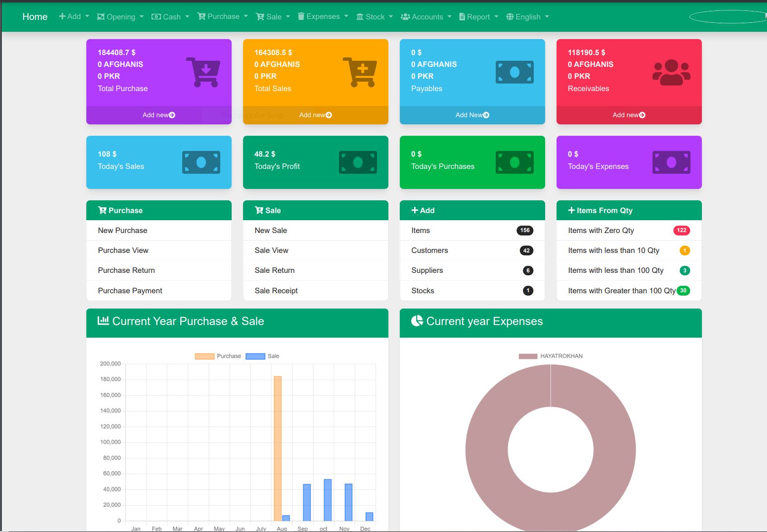This screenshot has width=767, height=532.
Task: Click the 108 $ Today's Sales value
Action: click(107, 154)
